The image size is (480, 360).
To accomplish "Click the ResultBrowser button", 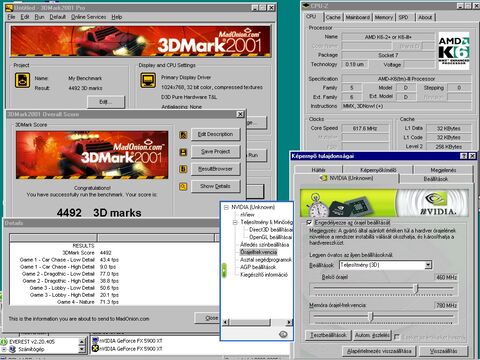I will coord(215,169).
